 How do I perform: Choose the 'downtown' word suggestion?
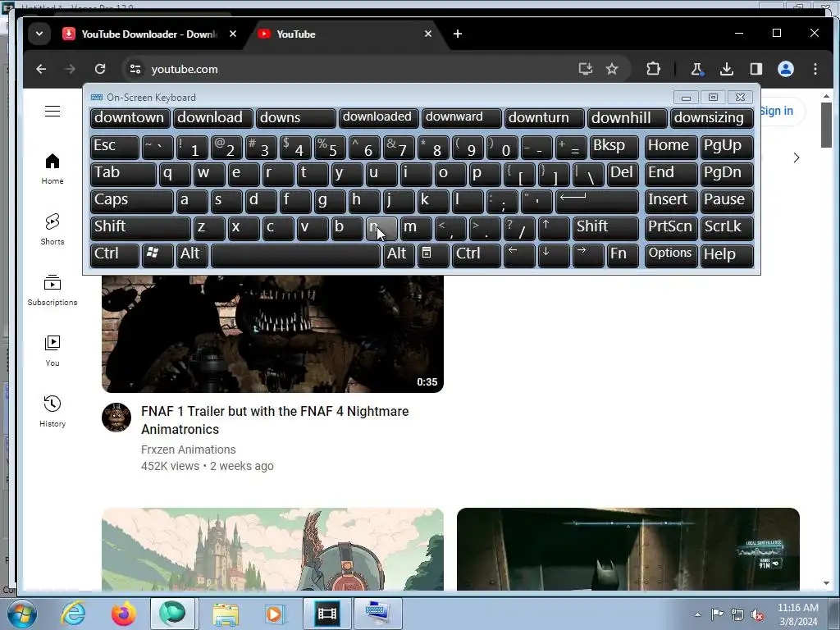coord(130,118)
